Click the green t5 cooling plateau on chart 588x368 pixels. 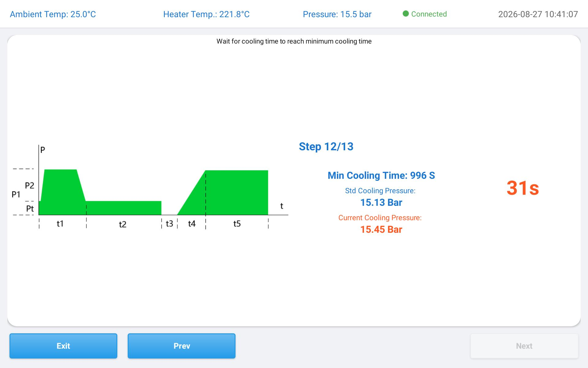(x=237, y=192)
